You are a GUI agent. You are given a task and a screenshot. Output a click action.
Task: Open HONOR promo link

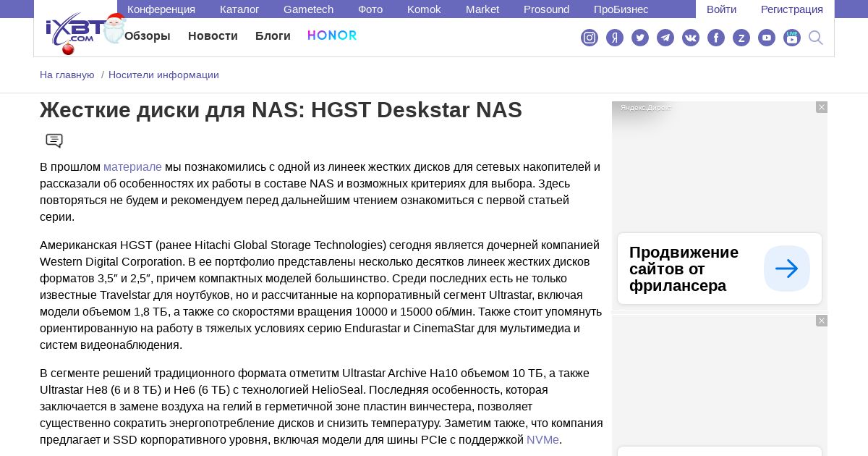[332, 35]
